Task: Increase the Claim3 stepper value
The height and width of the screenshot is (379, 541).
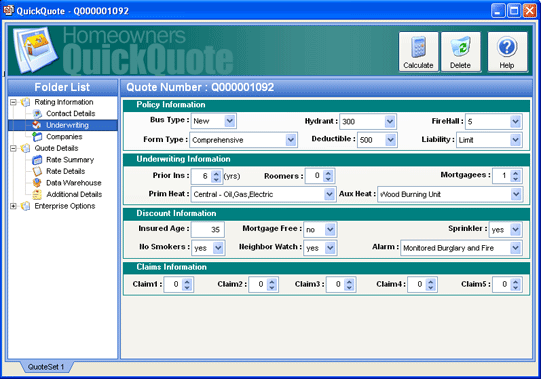Action: 349,282
